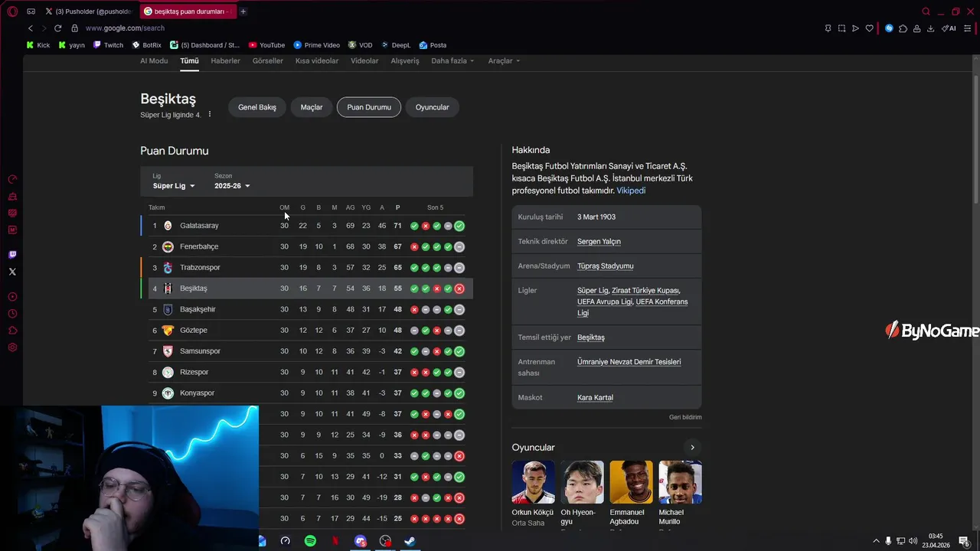Open the DeepL bookmark
The height and width of the screenshot is (551, 980).
[x=395, y=45]
